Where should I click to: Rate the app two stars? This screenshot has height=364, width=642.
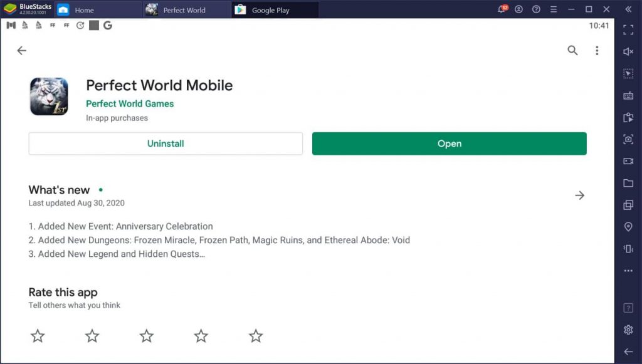point(92,336)
